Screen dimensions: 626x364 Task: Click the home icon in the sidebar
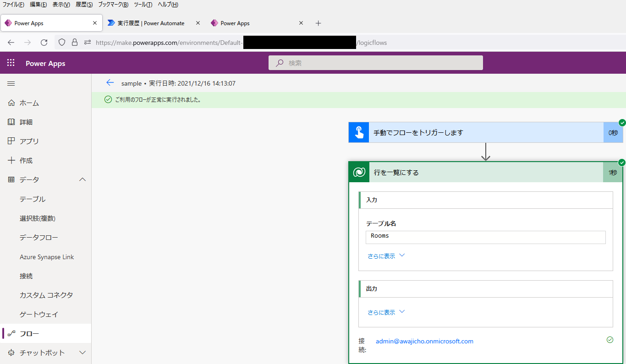point(11,103)
